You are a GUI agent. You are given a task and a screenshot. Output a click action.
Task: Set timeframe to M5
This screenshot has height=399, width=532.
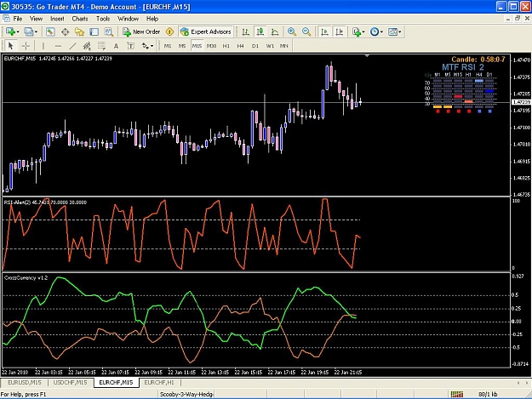point(182,46)
